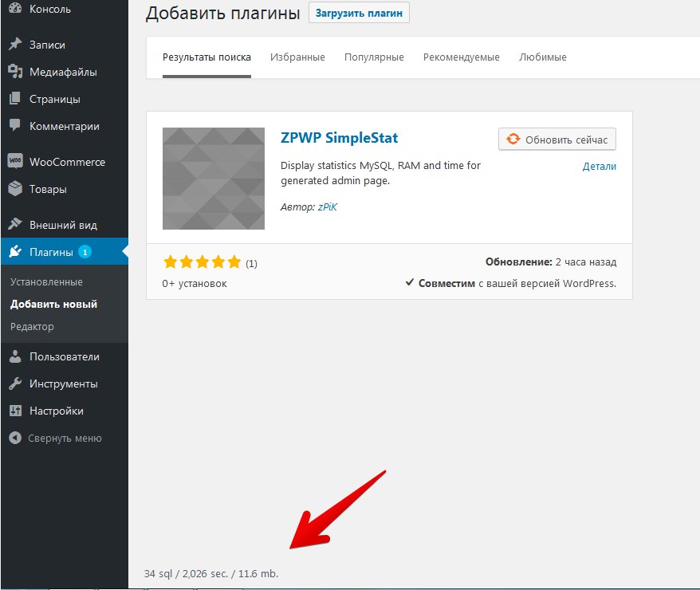Open the Медиафайлы media icon
Screen dimensions: 700x590
tap(15, 72)
